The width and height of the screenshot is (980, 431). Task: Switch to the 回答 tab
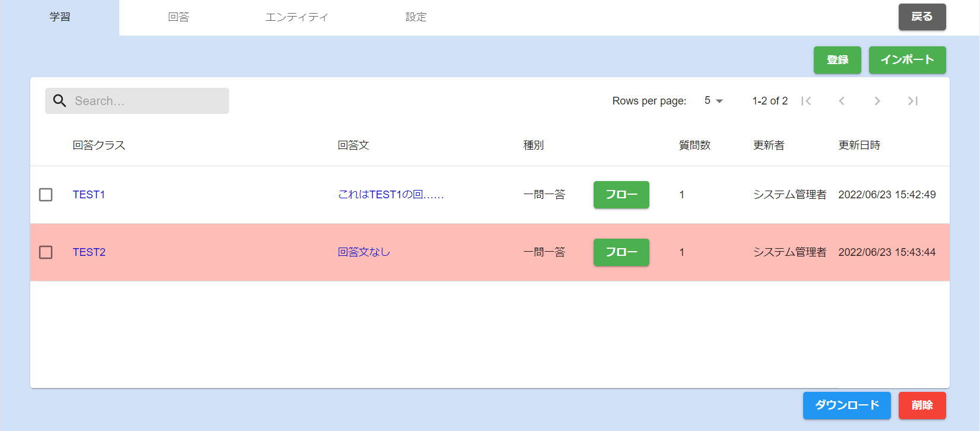(x=178, y=17)
